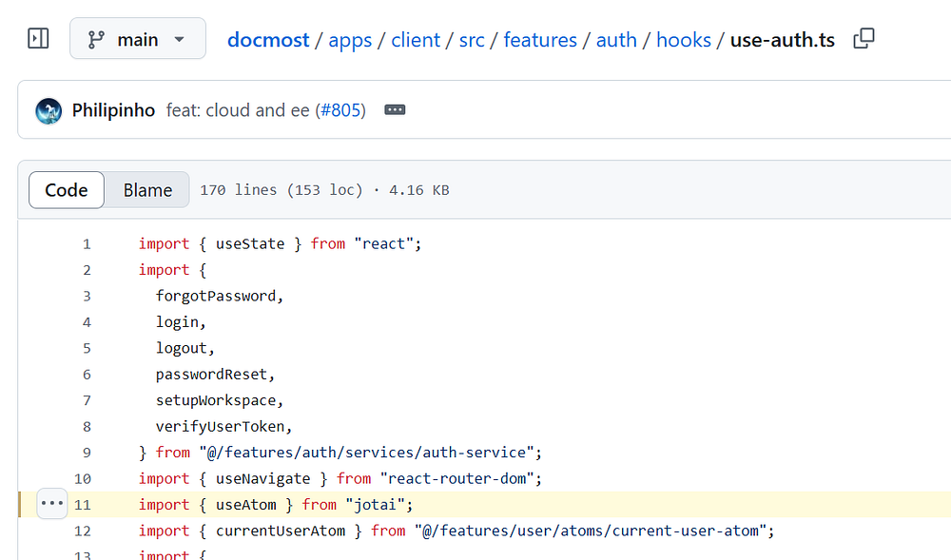951x560 pixels.
Task: Go to the apps folder breadcrumb
Action: (350, 40)
